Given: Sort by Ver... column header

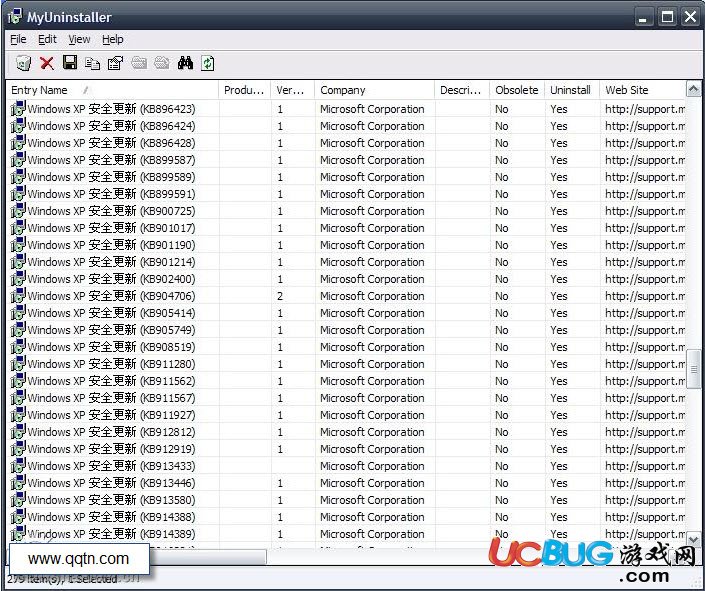Looking at the screenshot, I should [x=293, y=90].
